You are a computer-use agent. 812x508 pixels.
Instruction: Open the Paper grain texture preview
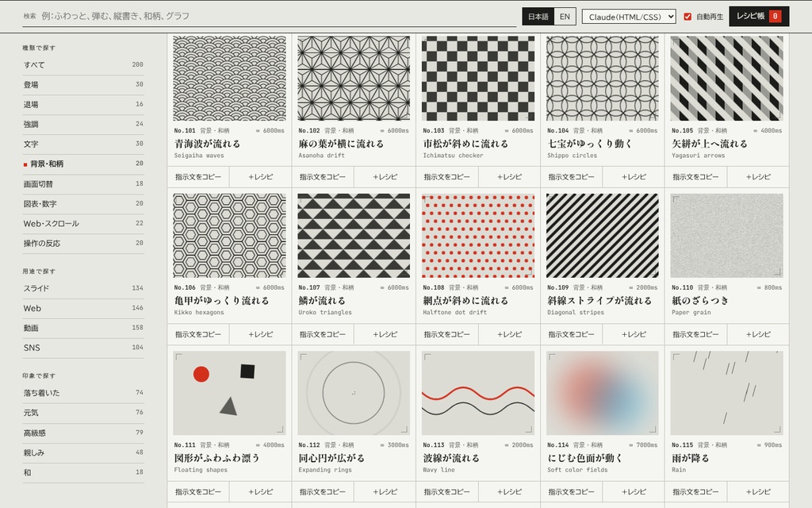(x=726, y=236)
